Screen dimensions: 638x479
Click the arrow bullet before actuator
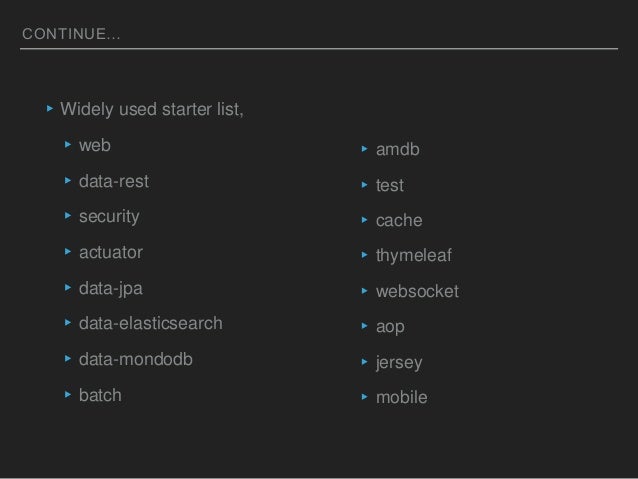[68, 252]
